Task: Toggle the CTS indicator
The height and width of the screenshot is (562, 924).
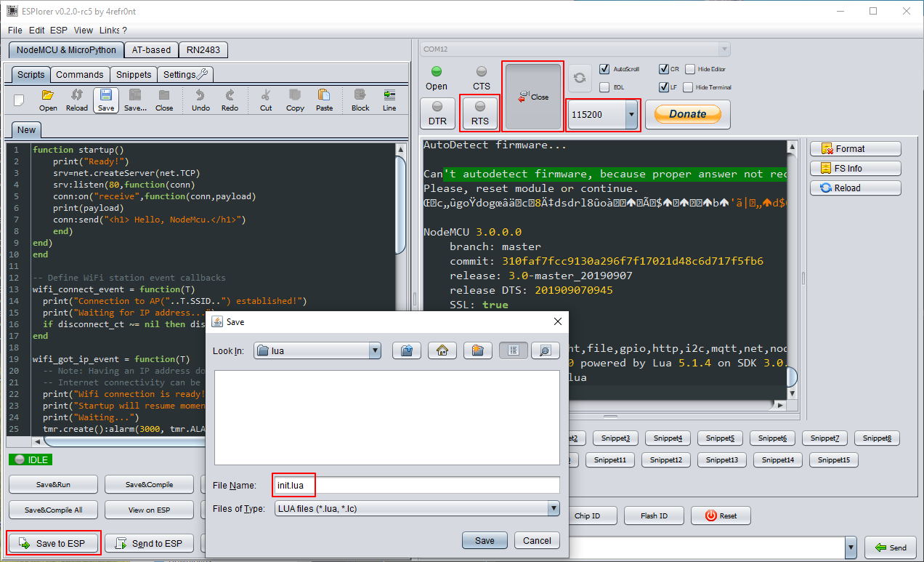Action: (482, 77)
